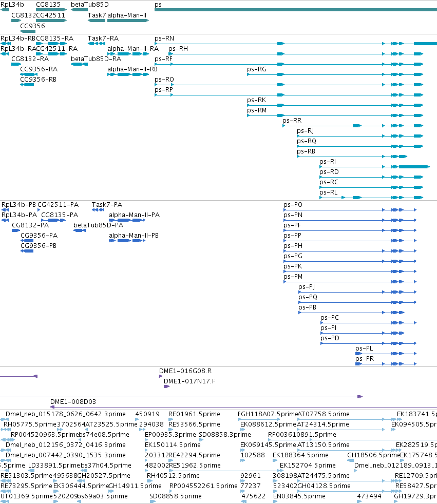Select transcript ps-RH label

pyautogui.click(x=178, y=49)
